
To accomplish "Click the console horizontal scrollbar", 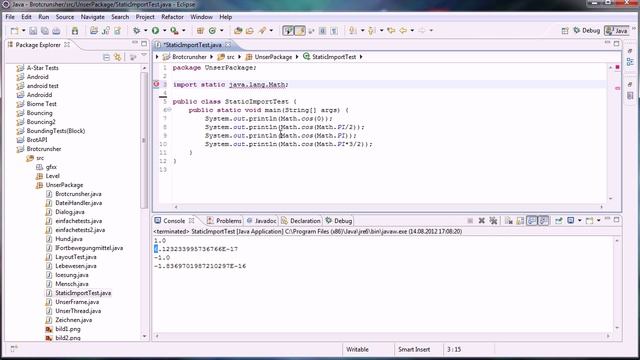I will point(382,336).
